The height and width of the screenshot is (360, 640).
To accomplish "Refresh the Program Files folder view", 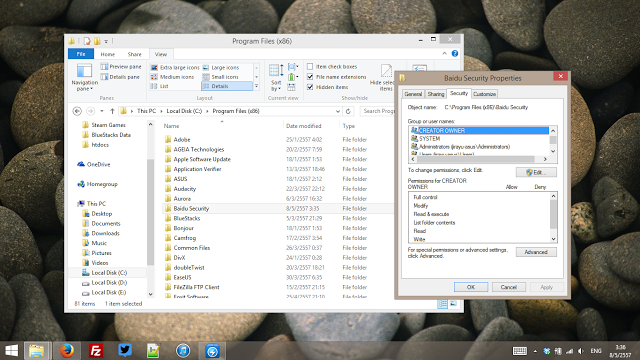I will click(348, 111).
